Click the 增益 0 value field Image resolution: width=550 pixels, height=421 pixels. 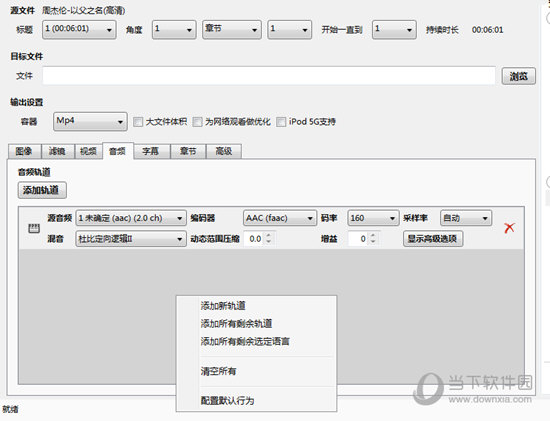(x=358, y=239)
